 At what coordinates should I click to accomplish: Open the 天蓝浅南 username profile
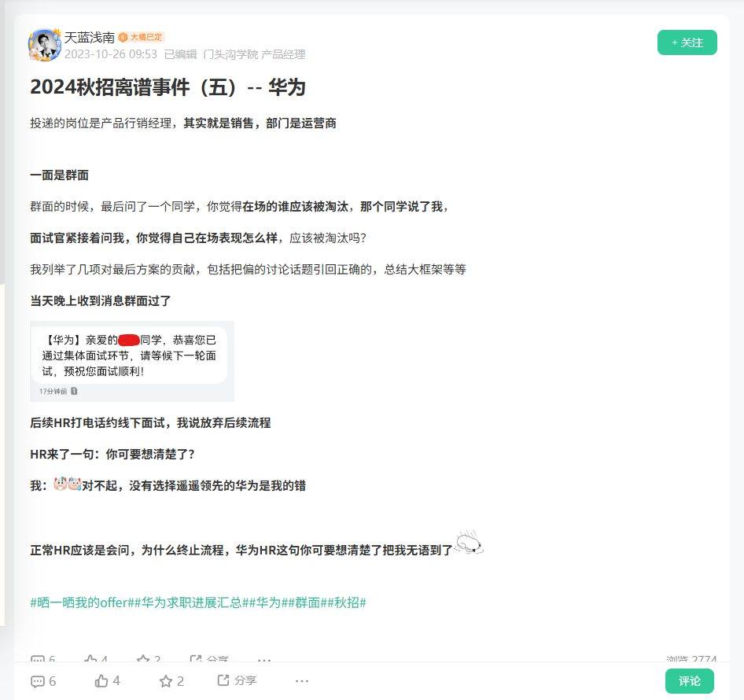[89, 37]
